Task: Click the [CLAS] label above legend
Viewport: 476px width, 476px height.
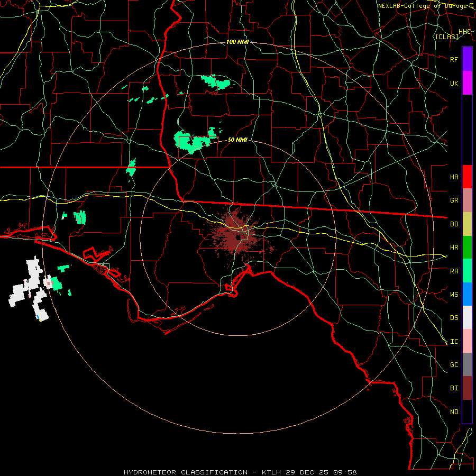Action: 447,36
